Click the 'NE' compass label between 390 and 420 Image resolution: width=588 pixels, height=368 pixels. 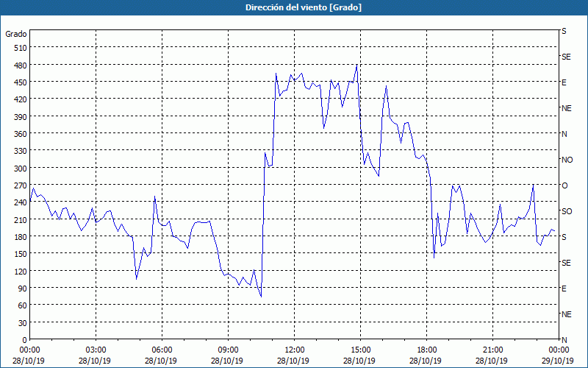567,108
